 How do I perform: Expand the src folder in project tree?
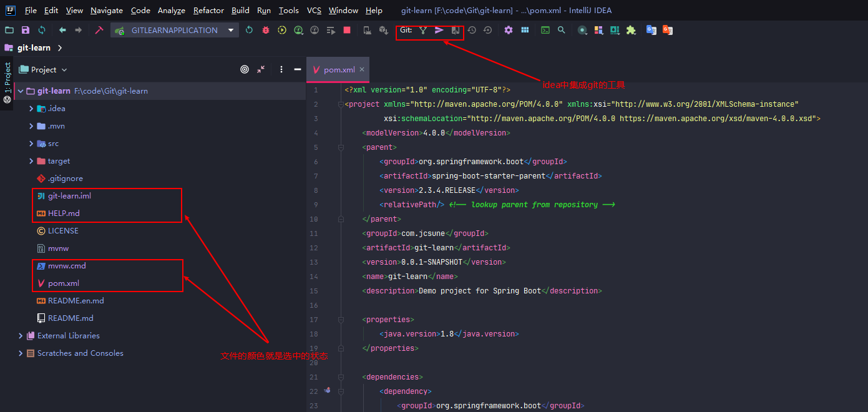[x=31, y=144]
